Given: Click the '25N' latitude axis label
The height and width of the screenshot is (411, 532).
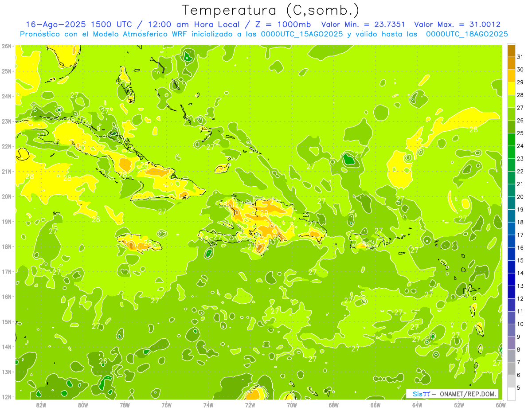Looking at the screenshot, I should 7,71.
